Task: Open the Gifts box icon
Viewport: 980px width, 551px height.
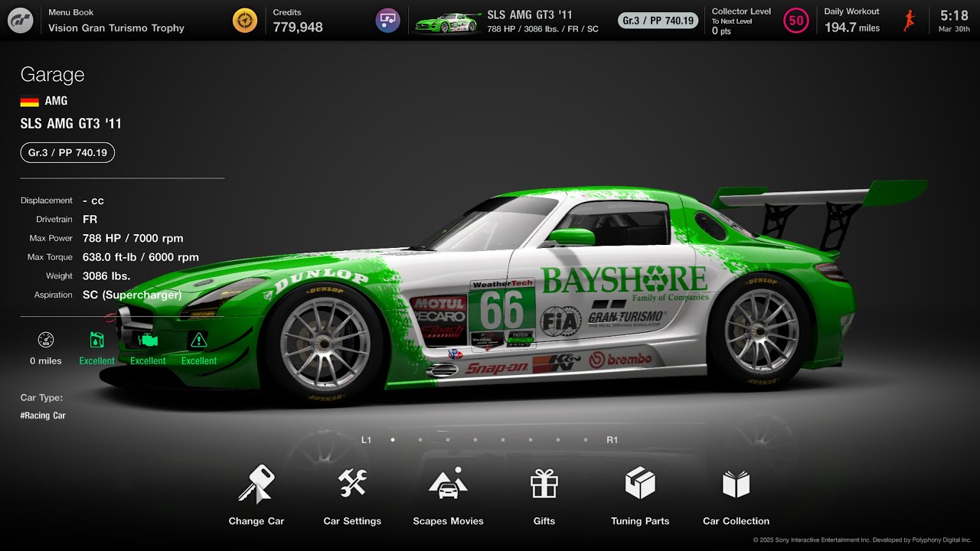Action: pyautogui.click(x=544, y=484)
